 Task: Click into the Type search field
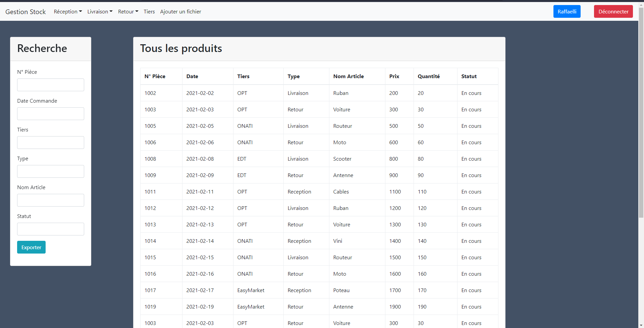51,171
